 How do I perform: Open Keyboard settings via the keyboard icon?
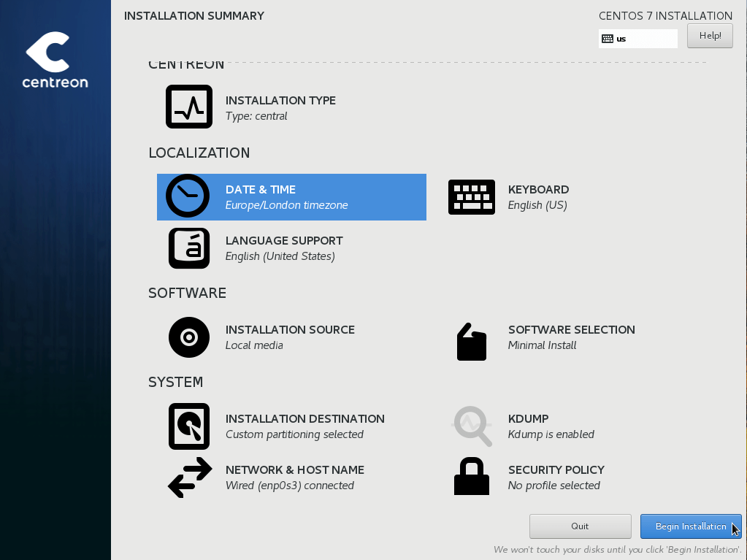pyautogui.click(x=471, y=196)
